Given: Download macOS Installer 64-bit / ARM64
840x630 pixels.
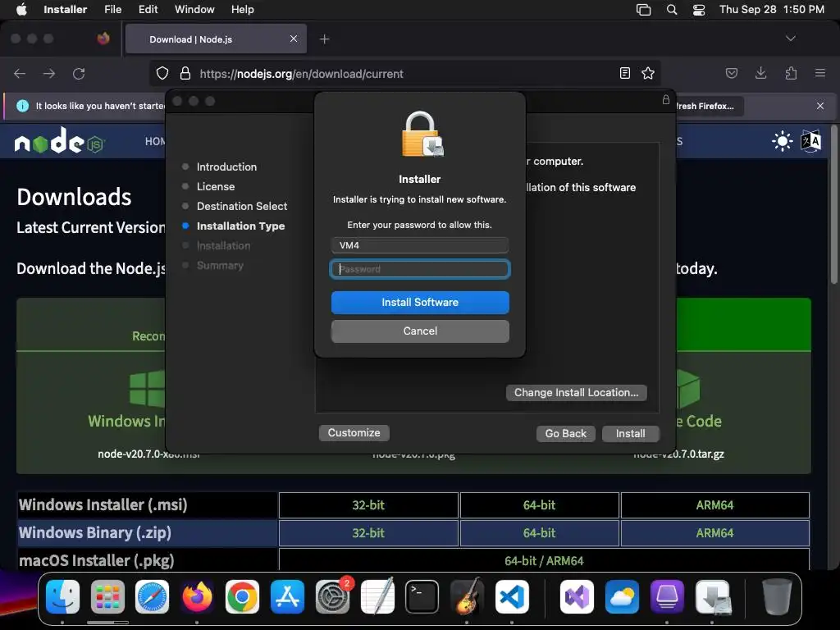Looking at the screenshot, I should 545,560.
